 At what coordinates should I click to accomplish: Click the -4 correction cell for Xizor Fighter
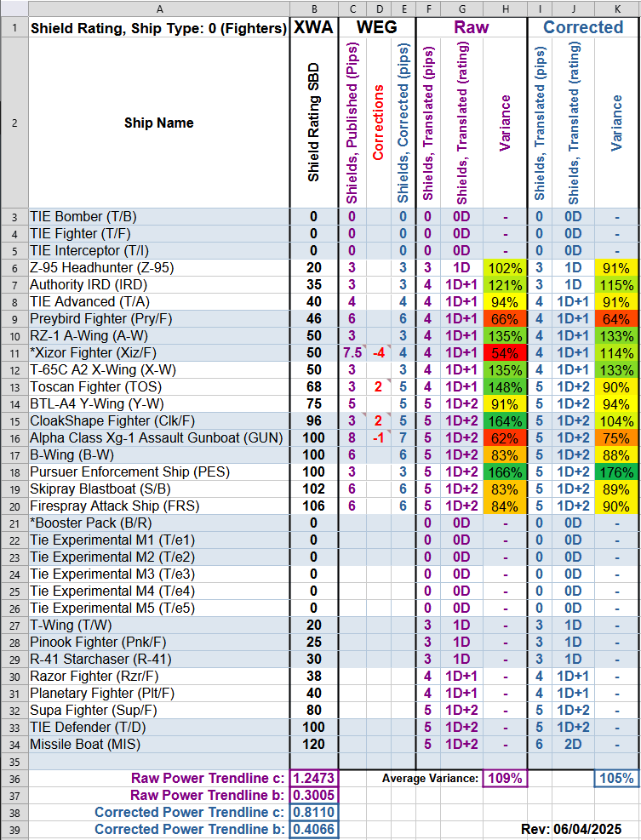[x=379, y=353]
